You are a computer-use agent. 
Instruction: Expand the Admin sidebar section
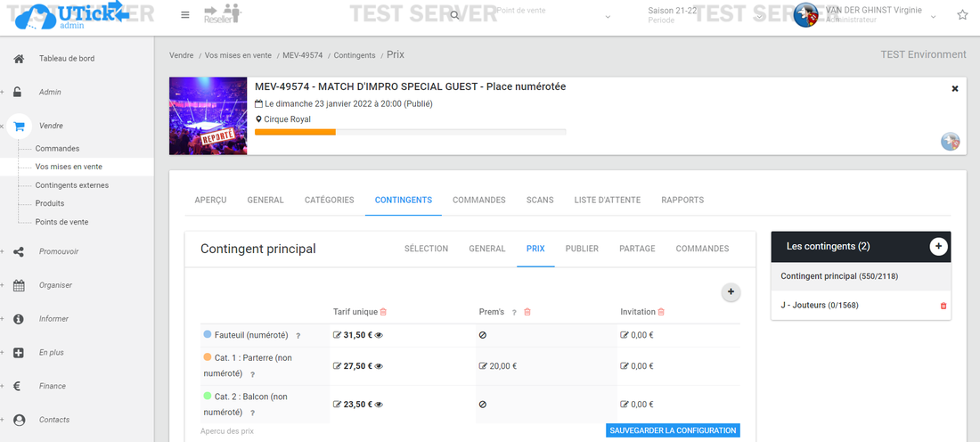(x=50, y=92)
